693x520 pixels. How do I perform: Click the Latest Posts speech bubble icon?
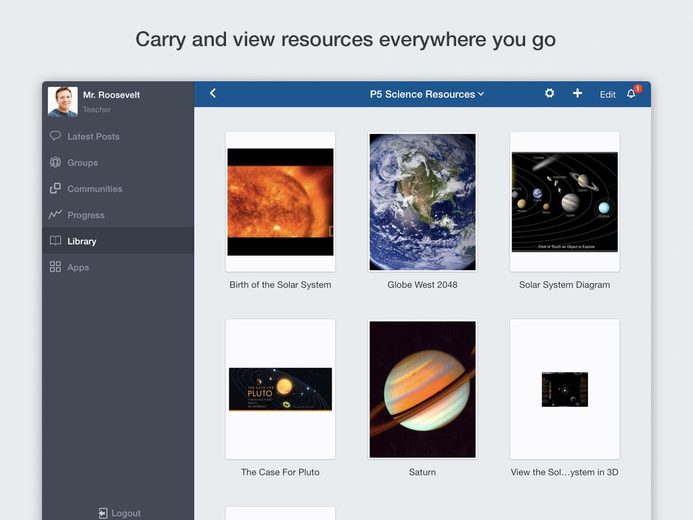(x=55, y=136)
